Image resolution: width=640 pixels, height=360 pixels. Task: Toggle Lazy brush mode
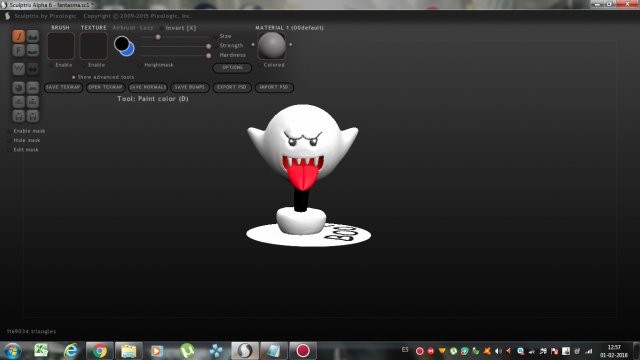147,28
